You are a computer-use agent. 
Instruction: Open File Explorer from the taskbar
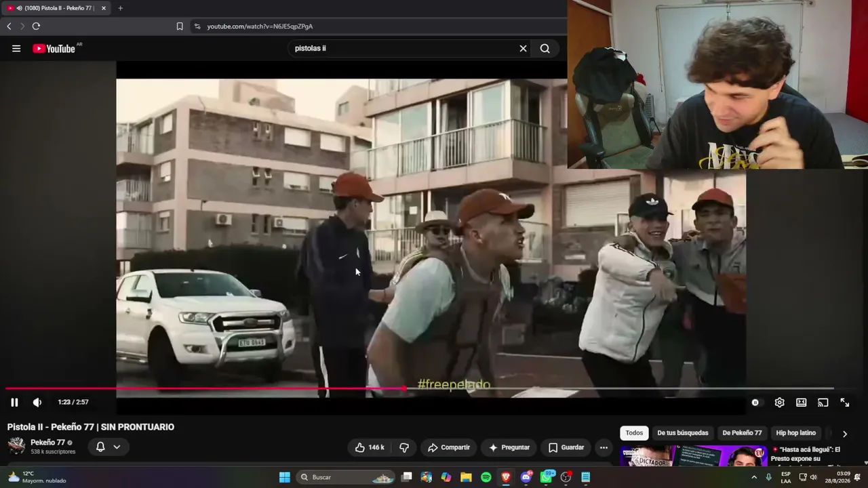(x=467, y=477)
